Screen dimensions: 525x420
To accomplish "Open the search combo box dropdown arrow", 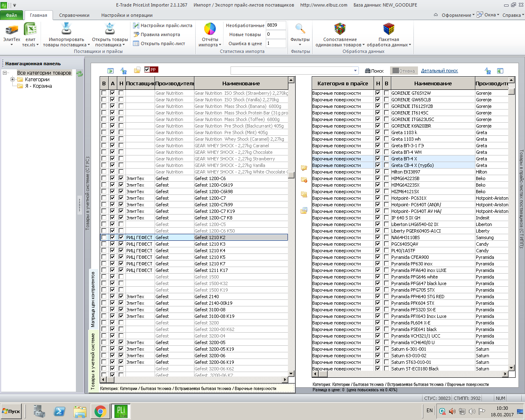I will click(356, 71).
